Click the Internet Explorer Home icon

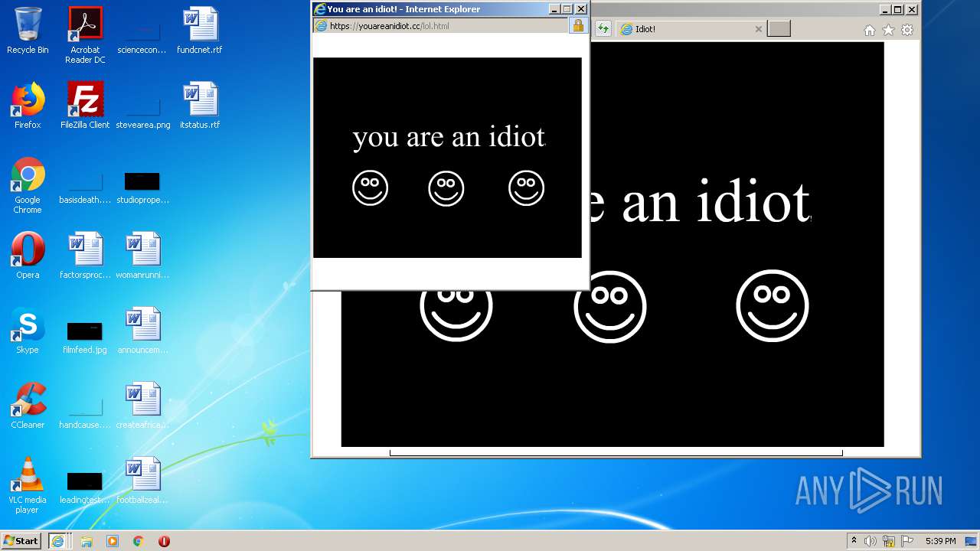(869, 30)
